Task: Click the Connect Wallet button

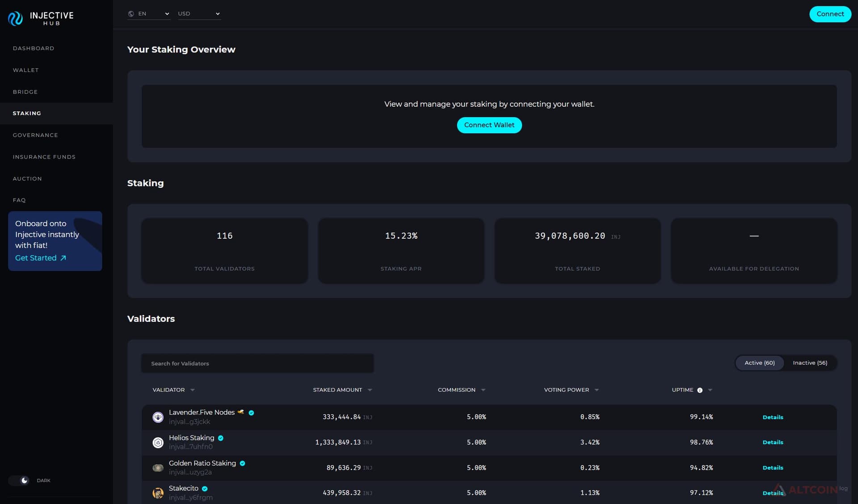Action: click(489, 125)
